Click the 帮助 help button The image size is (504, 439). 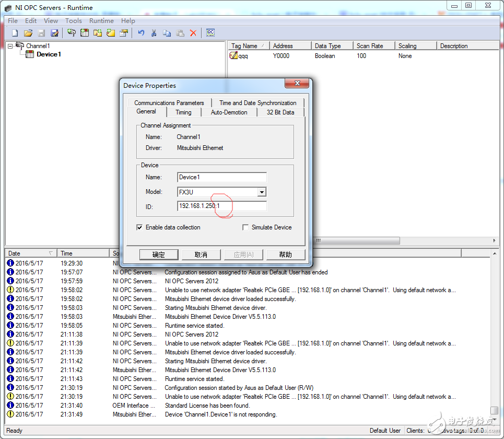286,255
